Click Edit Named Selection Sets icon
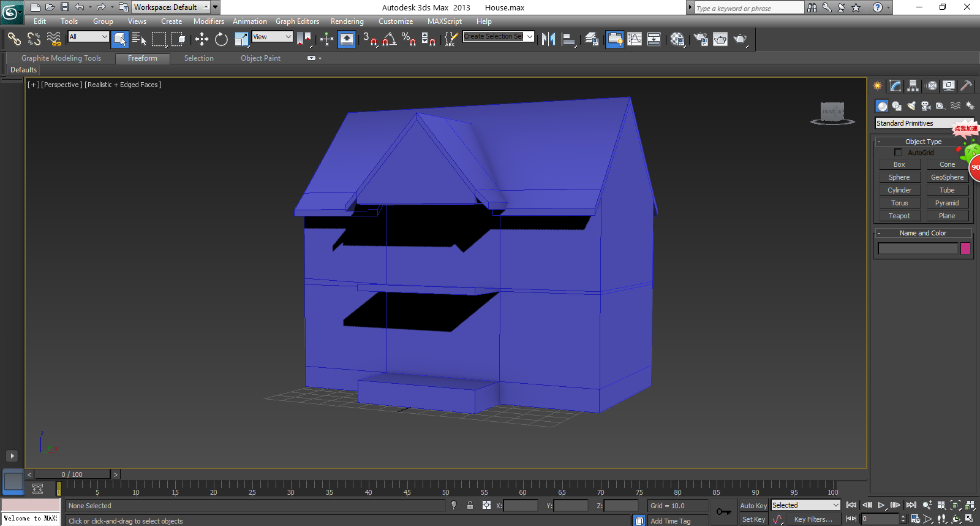Image resolution: width=980 pixels, height=526 pixels. pos(451,39)
